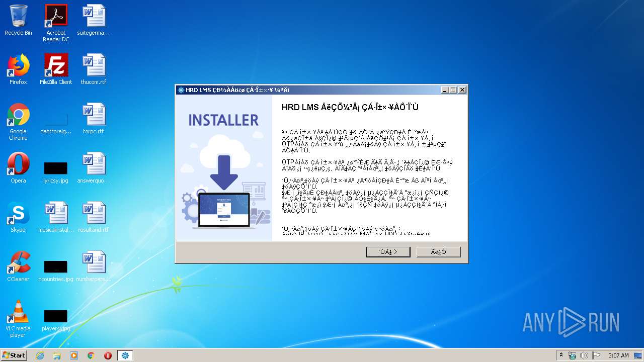Viewport: 644px width, 362px height.
Task: Open the Start menu
Action: click(14, 355)
